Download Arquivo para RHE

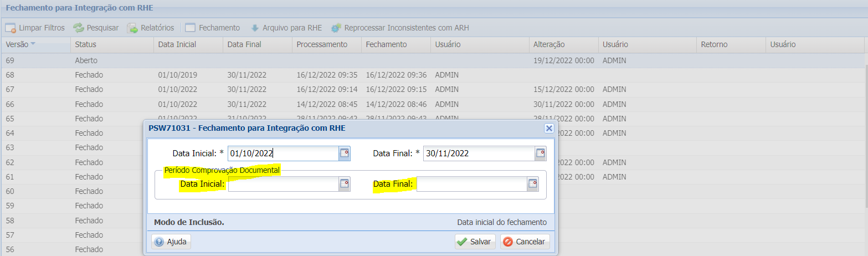coord(286,28)
